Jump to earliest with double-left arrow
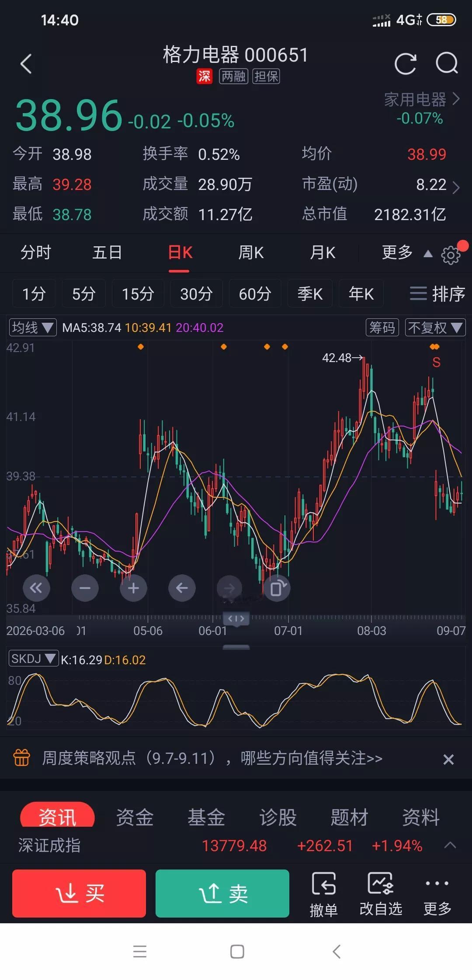 (x=36, y=588)
